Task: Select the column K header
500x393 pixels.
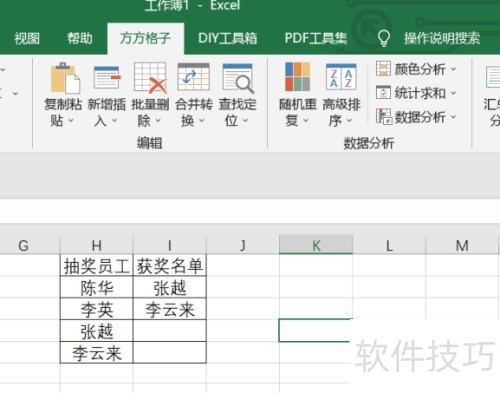Action: [x=316, y=245]
